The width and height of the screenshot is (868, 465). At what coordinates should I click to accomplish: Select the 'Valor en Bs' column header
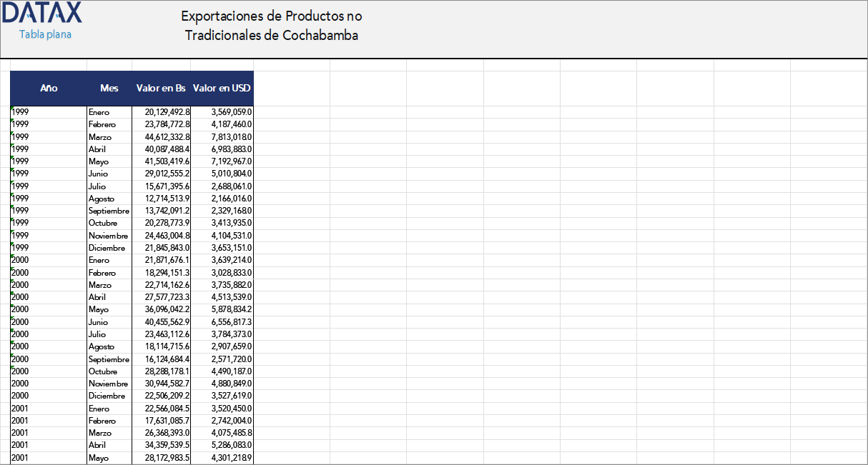pyautogui.click(x=162, y=88)
